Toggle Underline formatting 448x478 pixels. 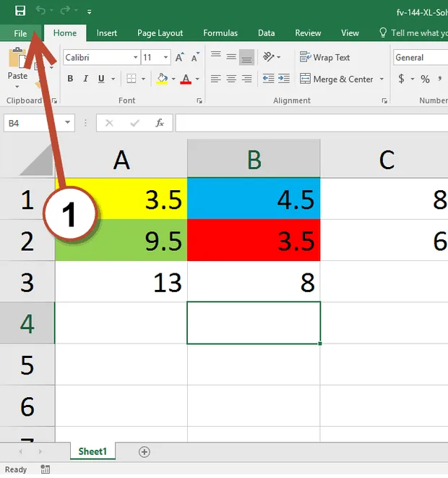click(101, 79)
